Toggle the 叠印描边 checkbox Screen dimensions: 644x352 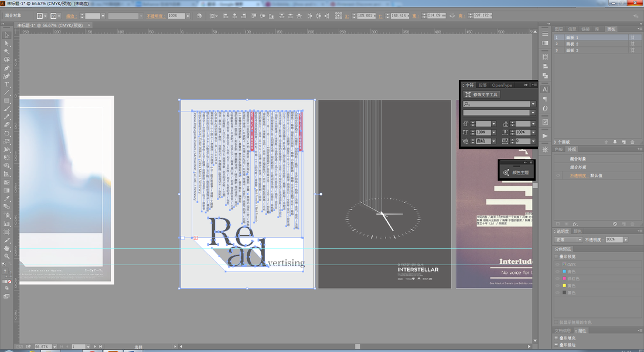click(557, 344)
